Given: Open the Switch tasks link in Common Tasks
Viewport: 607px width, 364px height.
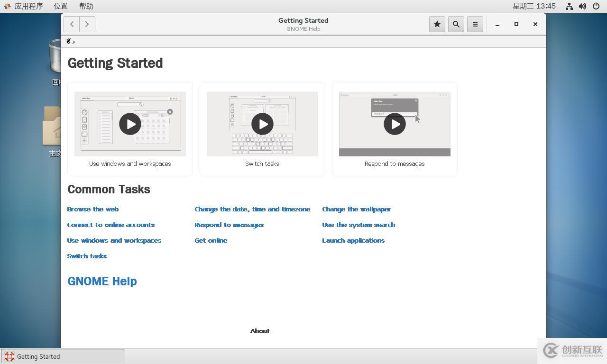Looking at the screenshot, I should coord(87,256).
